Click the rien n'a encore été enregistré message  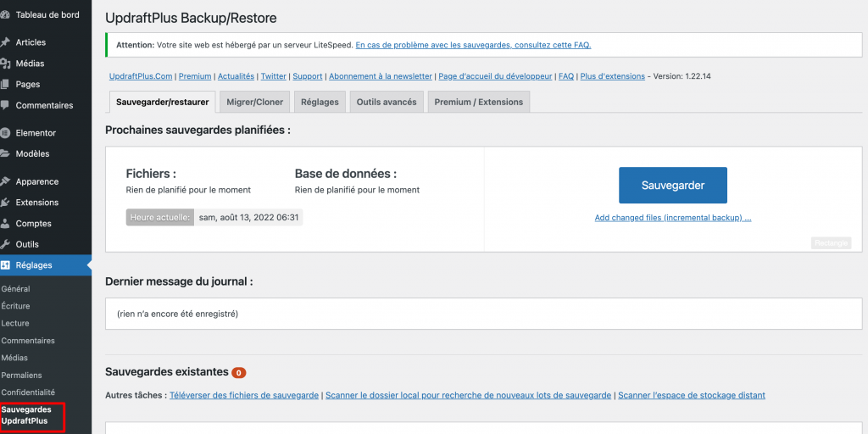[178, 314]
